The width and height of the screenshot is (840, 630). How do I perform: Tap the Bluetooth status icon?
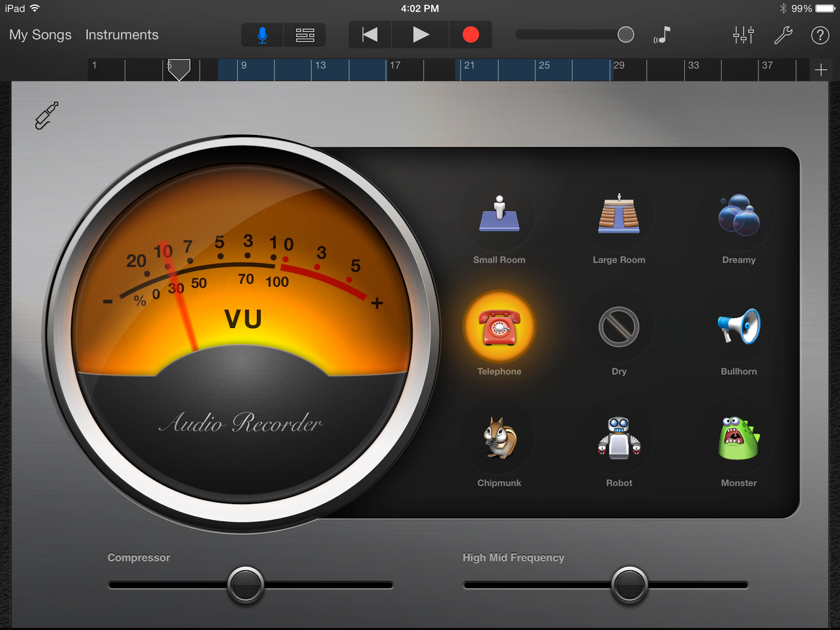tap(783, 8)
